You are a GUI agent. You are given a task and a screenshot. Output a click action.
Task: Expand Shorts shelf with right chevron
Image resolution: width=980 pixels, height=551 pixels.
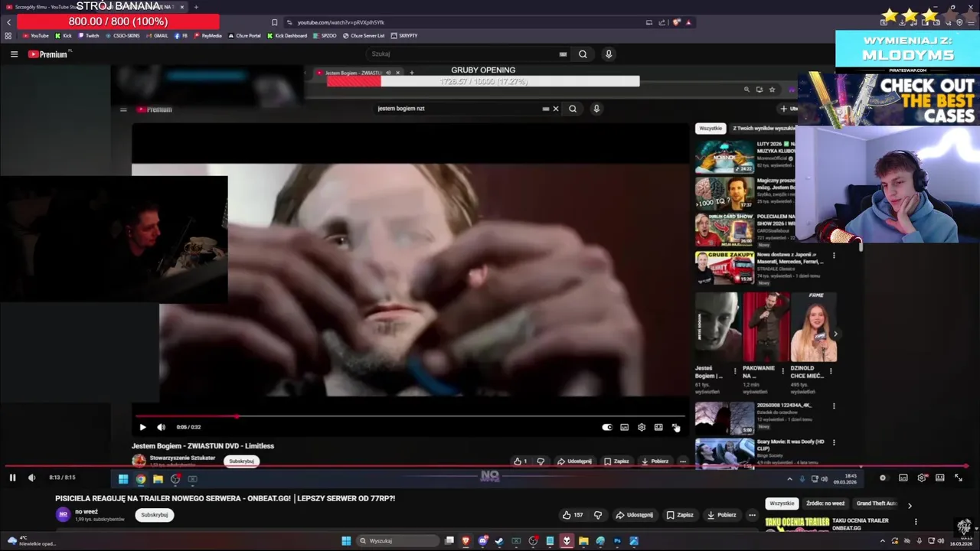click(x=835, y=334)
